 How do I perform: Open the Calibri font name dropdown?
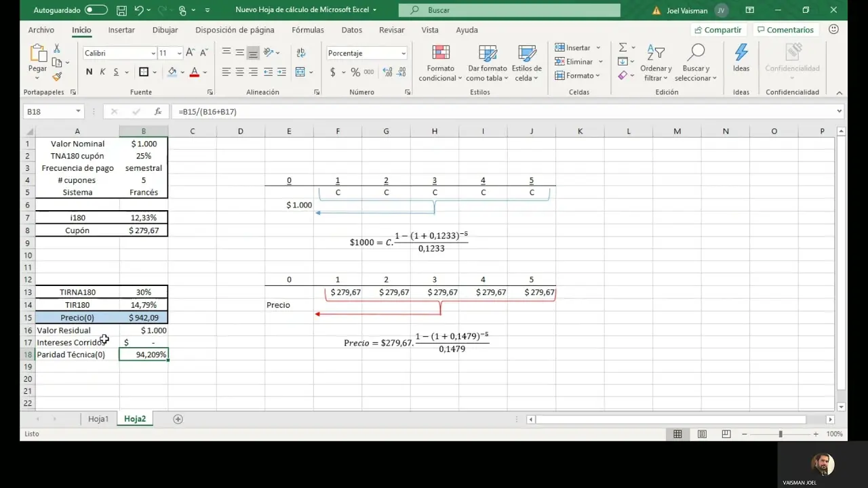click(153, 54)
